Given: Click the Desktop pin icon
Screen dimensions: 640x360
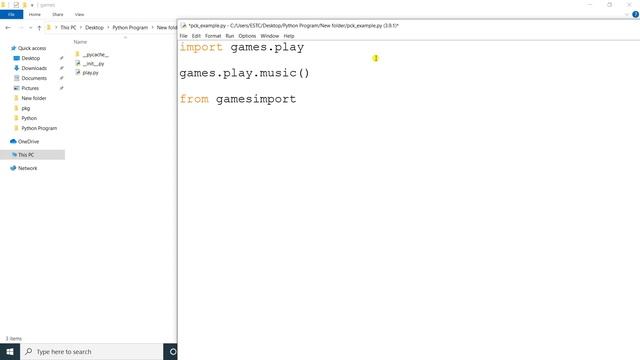Looking at the screenshot, I should point(62,58).
